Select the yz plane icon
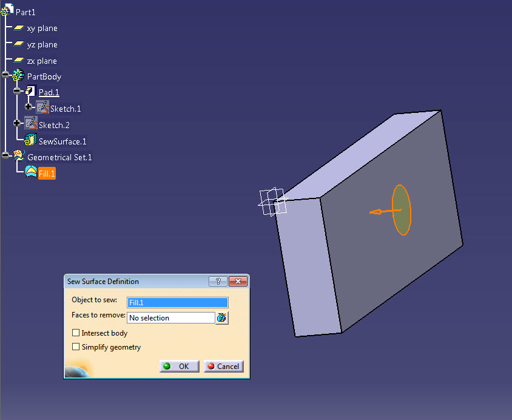 pos(19,44)
